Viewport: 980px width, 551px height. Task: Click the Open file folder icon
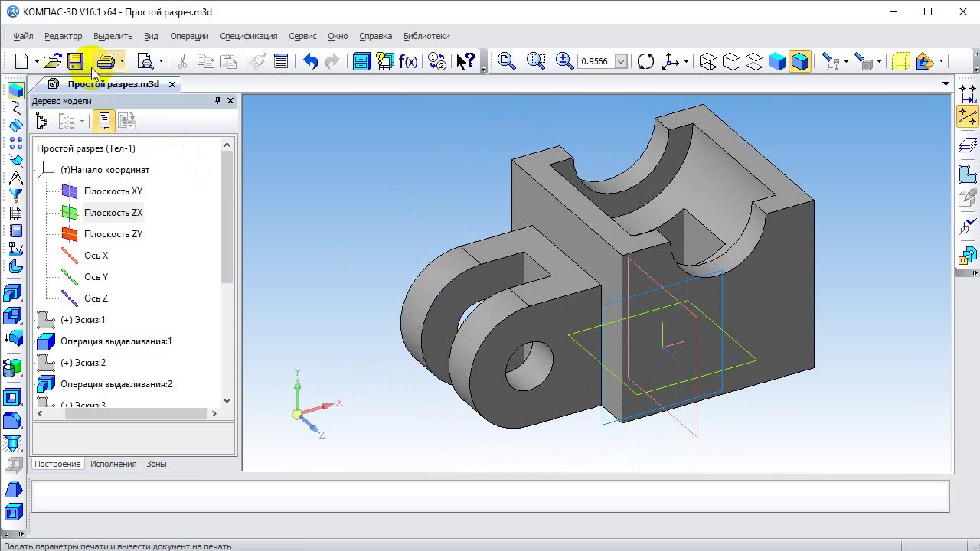51,62
